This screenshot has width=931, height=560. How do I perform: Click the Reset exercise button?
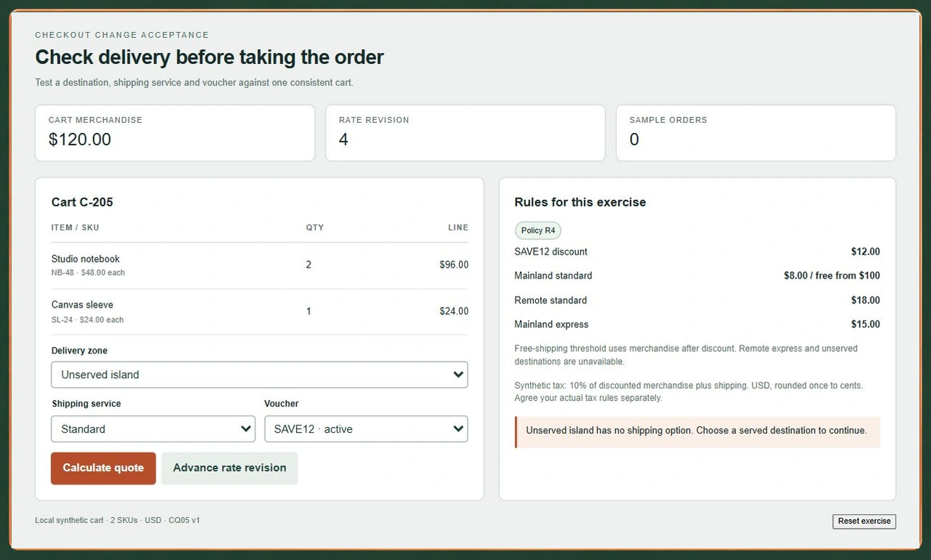tap(864, 521)
